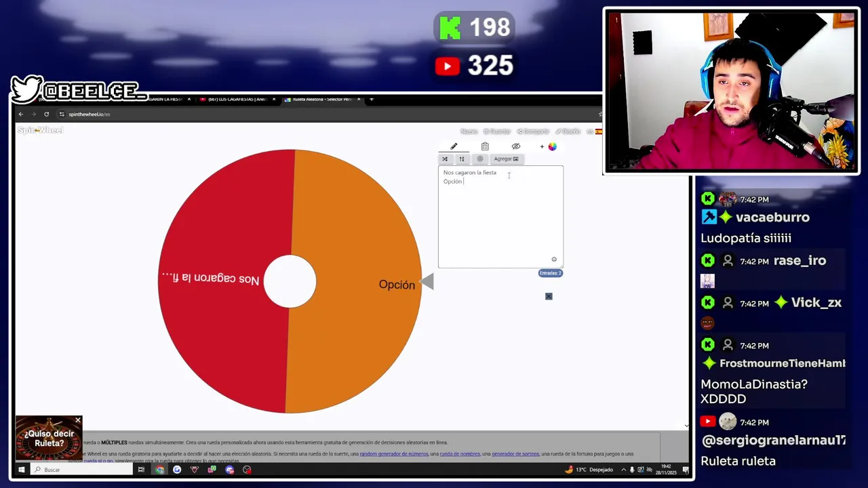The width and height of the screenshot is (868, 488).
Task: Open random generador de números link
Action: (x=394, y=454)
